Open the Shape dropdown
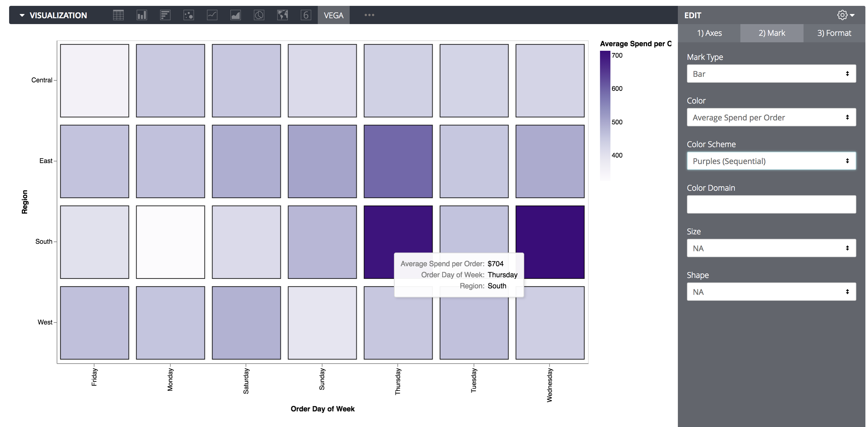Viewport: 868px width, 427px height. (x=771, y=292)
